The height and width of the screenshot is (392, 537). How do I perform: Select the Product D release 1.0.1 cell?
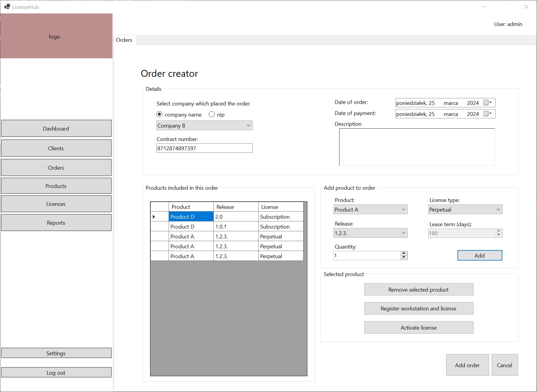(236, 226)
